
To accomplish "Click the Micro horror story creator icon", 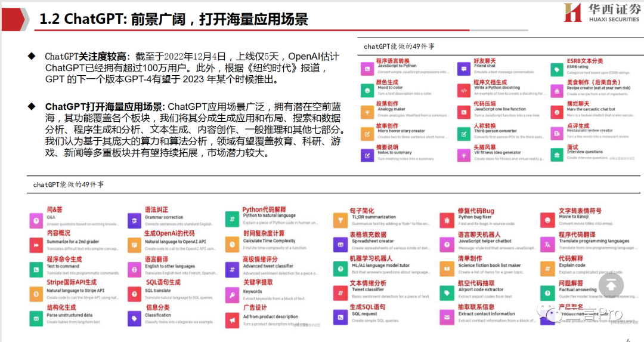I will [367, 134].
